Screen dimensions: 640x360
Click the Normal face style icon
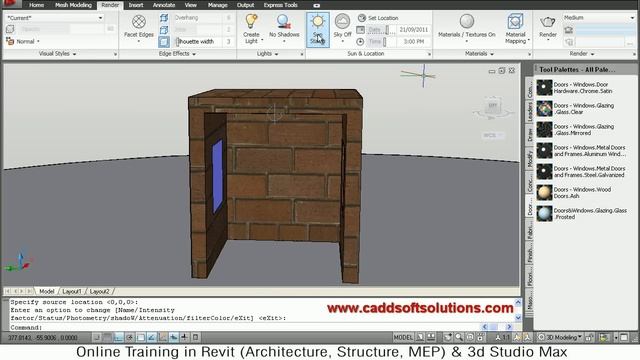[x=10, y=41]
